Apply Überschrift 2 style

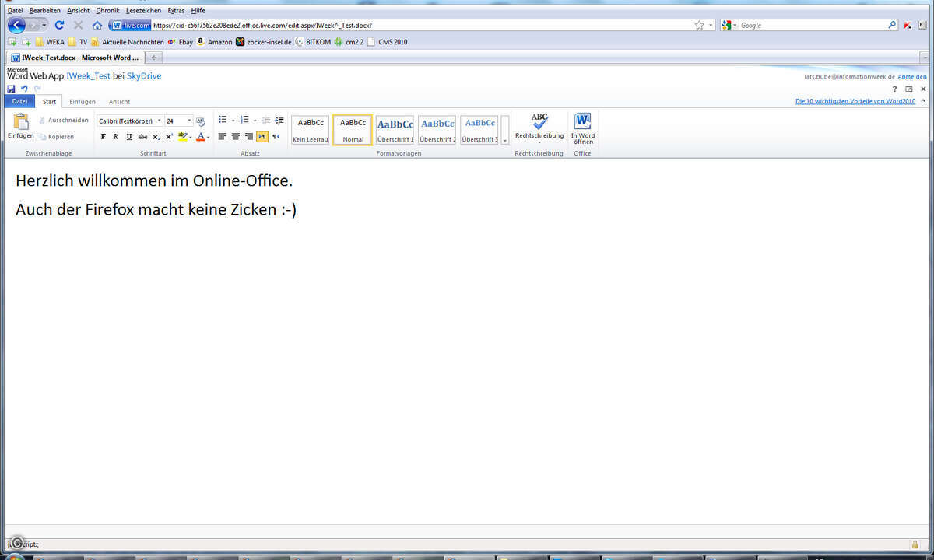437,130
